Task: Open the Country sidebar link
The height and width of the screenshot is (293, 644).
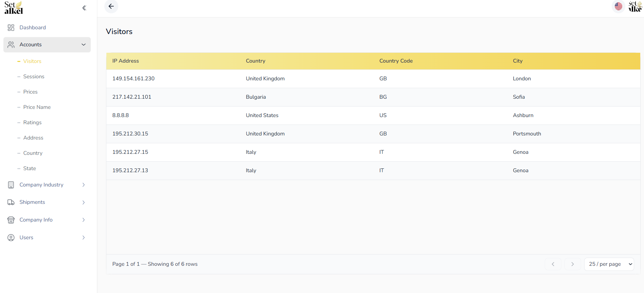Action: coord(33,153)
